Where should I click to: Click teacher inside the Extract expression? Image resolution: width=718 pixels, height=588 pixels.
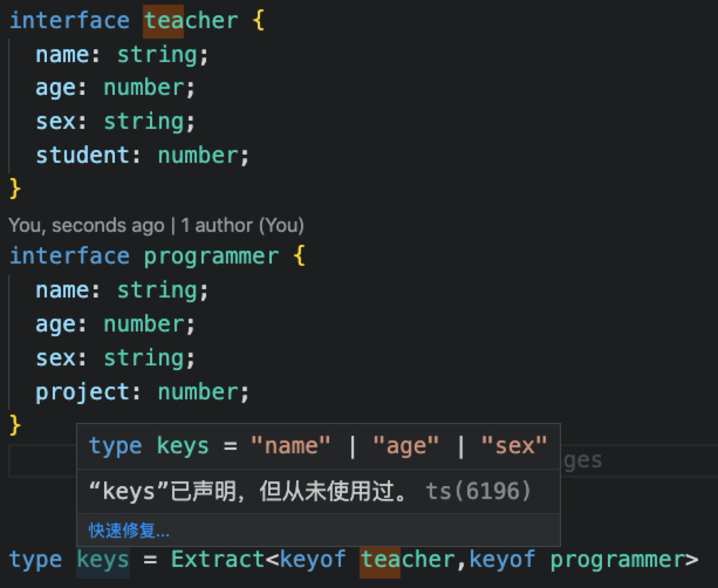coord(408,559)
